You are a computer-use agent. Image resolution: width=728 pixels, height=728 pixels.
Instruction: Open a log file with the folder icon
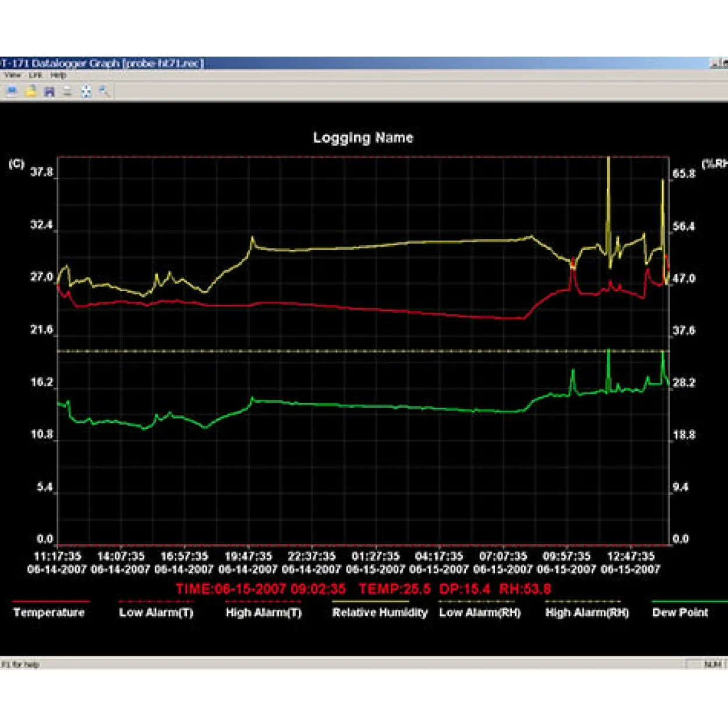coord(30,91)
